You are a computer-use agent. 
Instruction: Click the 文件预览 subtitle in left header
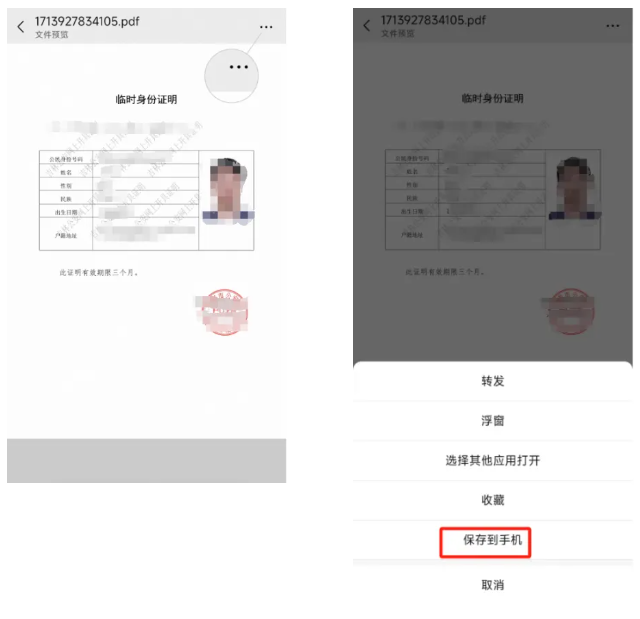click(51, 35)
